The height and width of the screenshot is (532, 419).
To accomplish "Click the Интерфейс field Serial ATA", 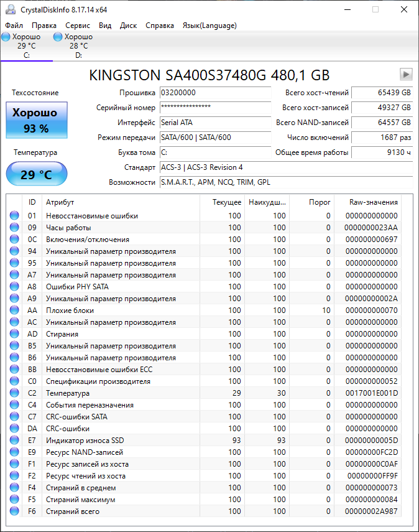I will pos(215,123).
